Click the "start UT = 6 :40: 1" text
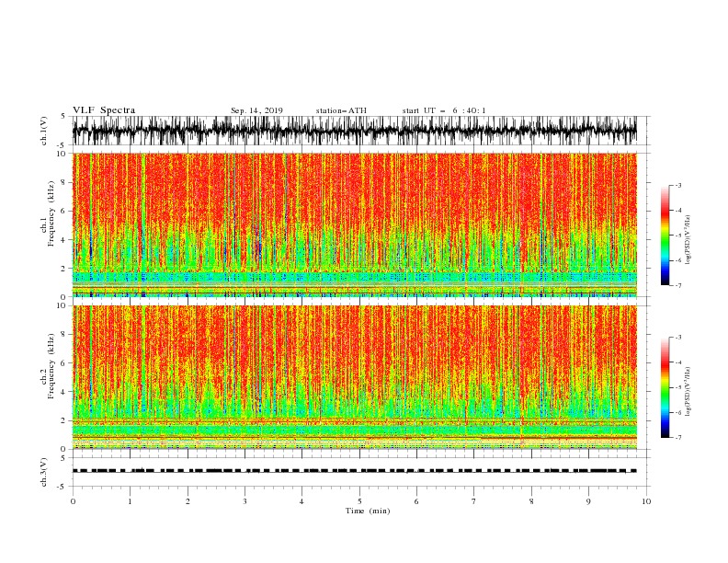Image resolution: width=728 pixels, height=563 pixels. click(444, 110)
